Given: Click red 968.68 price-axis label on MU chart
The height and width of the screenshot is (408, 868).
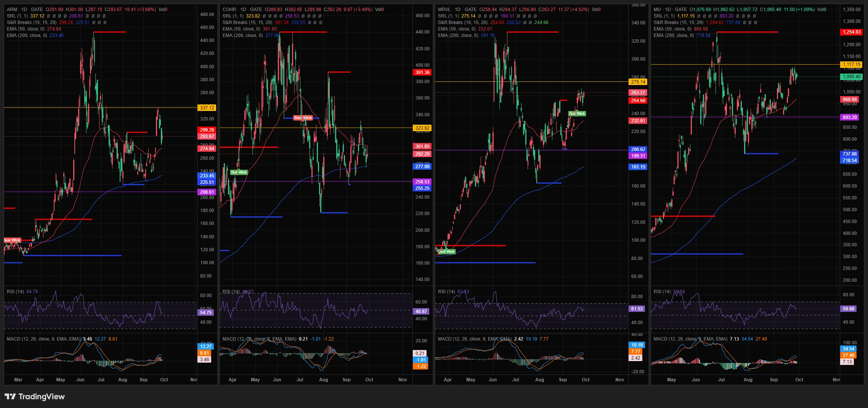Looking at the screenshot, I should pos(850,100).
